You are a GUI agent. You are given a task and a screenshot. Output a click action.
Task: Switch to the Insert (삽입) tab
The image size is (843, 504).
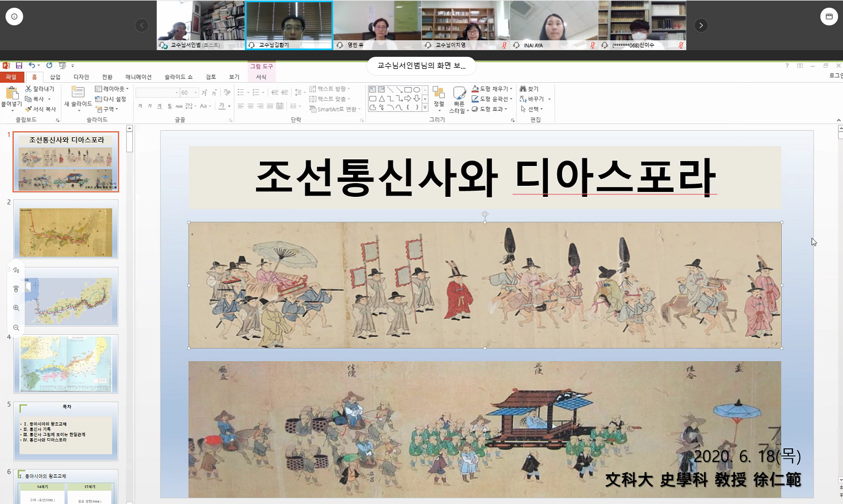[55, 77]
